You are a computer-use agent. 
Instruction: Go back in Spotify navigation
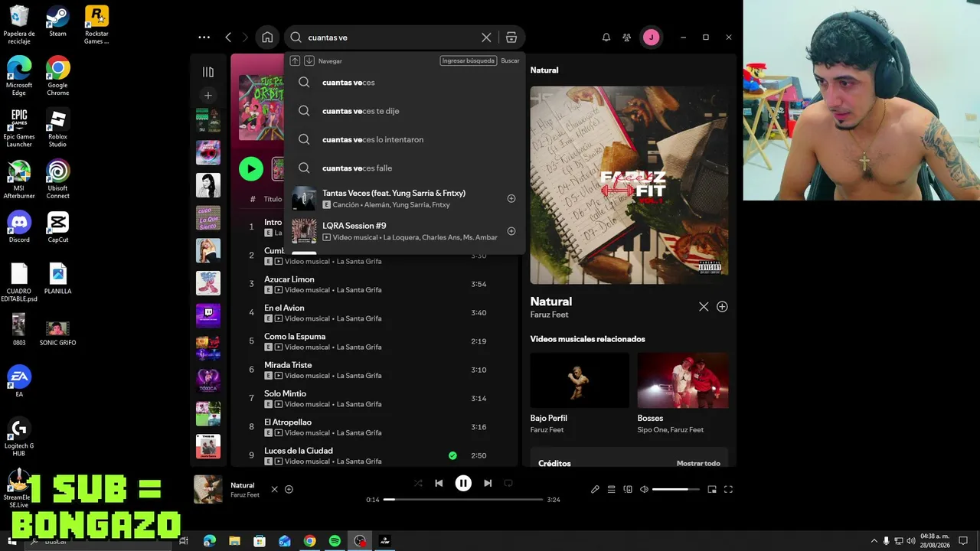click(x=228, y=37)
